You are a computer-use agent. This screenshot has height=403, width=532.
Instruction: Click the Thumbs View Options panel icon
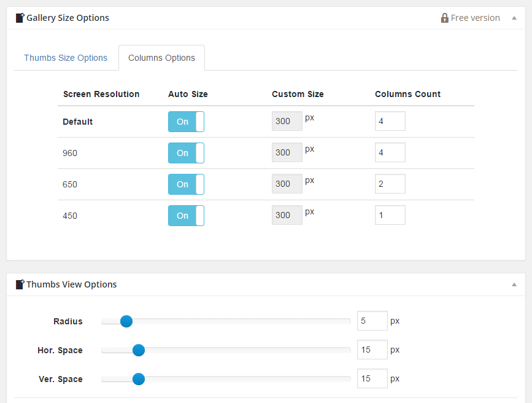tap(20, 284)
